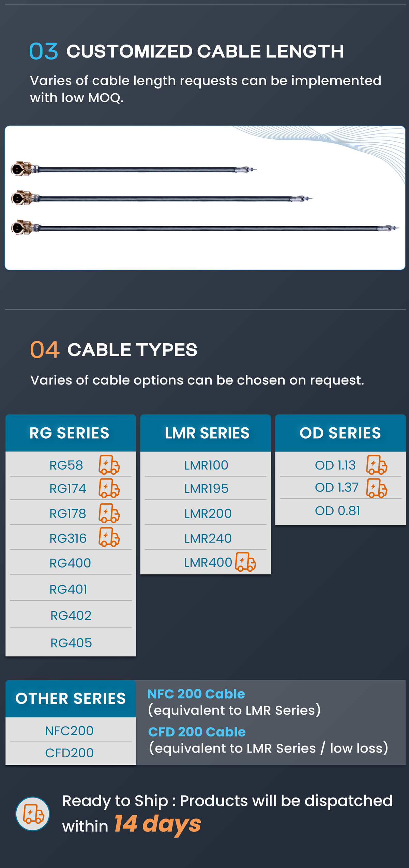Viewport: 409px width, 868px height.
Task: Click the delivery icon beside OD 1.37
Action: 377,488
